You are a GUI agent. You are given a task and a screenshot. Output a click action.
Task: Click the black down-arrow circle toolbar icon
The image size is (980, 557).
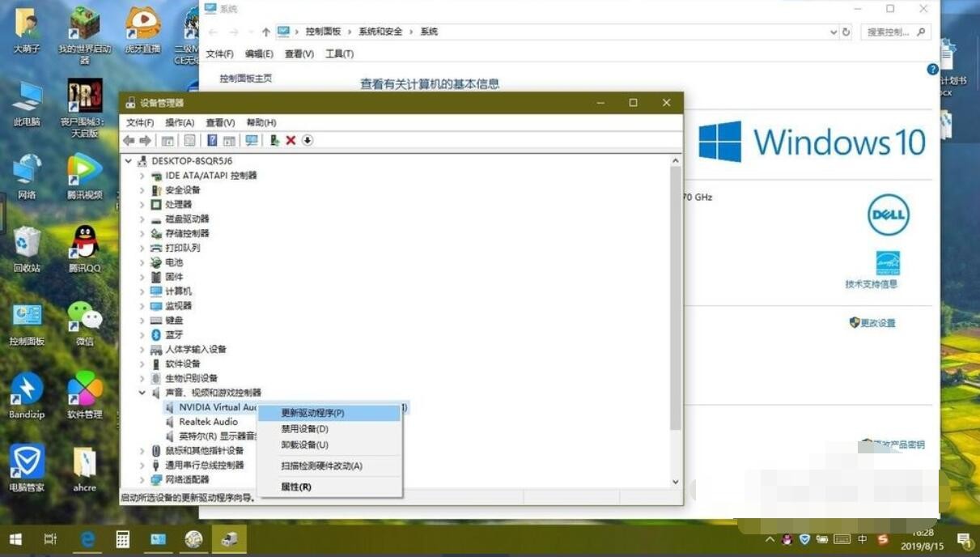point(308,140)
